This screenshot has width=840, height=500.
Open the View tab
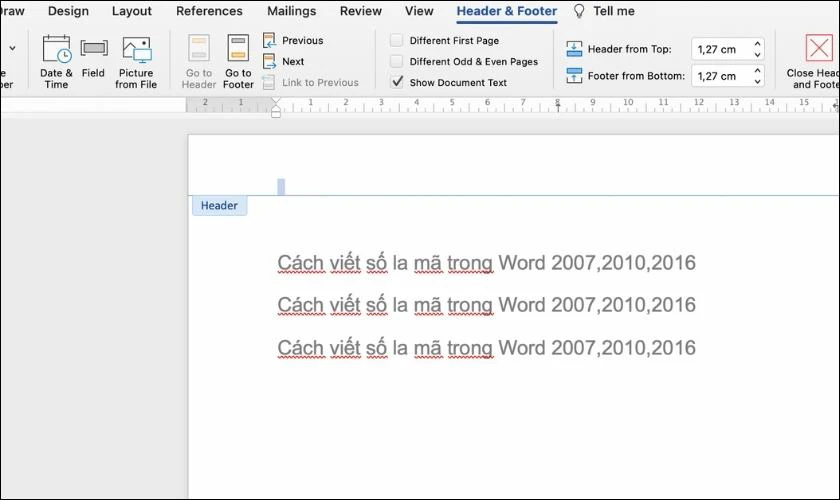(419, 11)
